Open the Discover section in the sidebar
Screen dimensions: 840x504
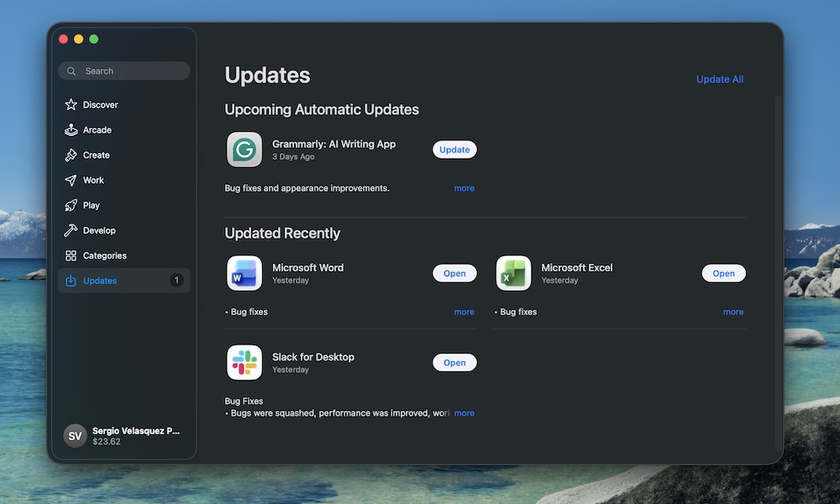[101, 104]
